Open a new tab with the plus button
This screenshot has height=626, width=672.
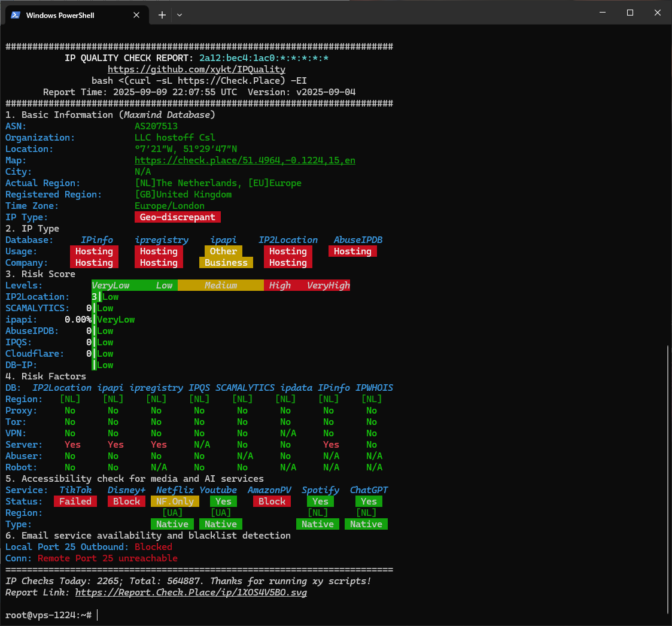[162, 15]
